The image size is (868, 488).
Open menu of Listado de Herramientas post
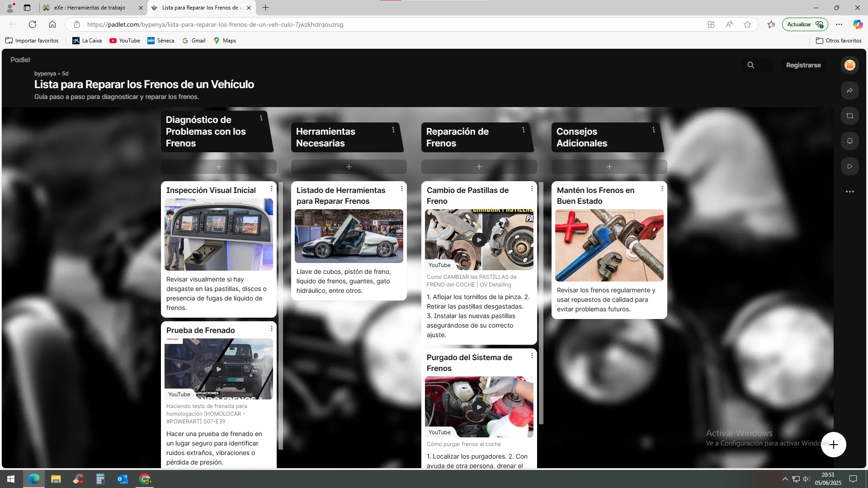point(402,188)
